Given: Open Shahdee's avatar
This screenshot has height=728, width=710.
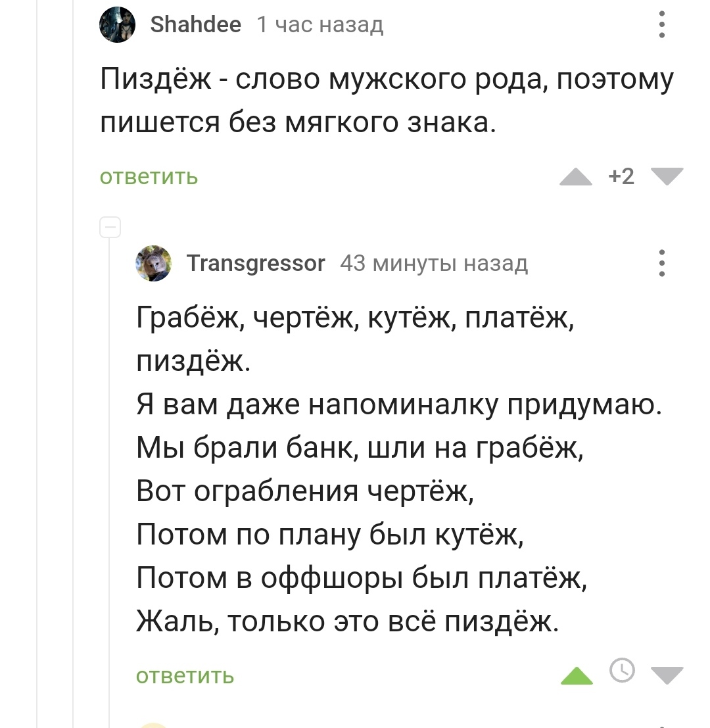Looking at the screenshot, I should click(118, 26).
